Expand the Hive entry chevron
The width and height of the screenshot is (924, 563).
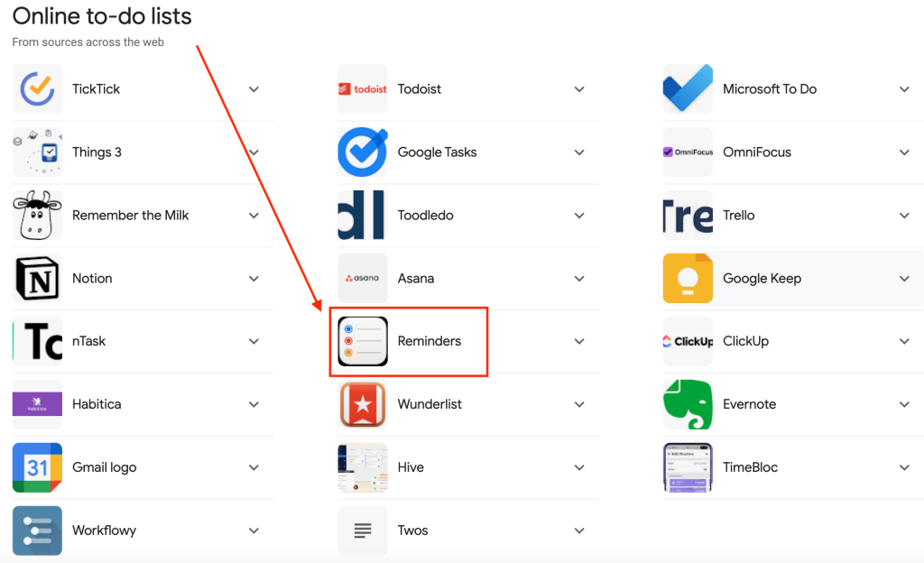click(579, 467)
